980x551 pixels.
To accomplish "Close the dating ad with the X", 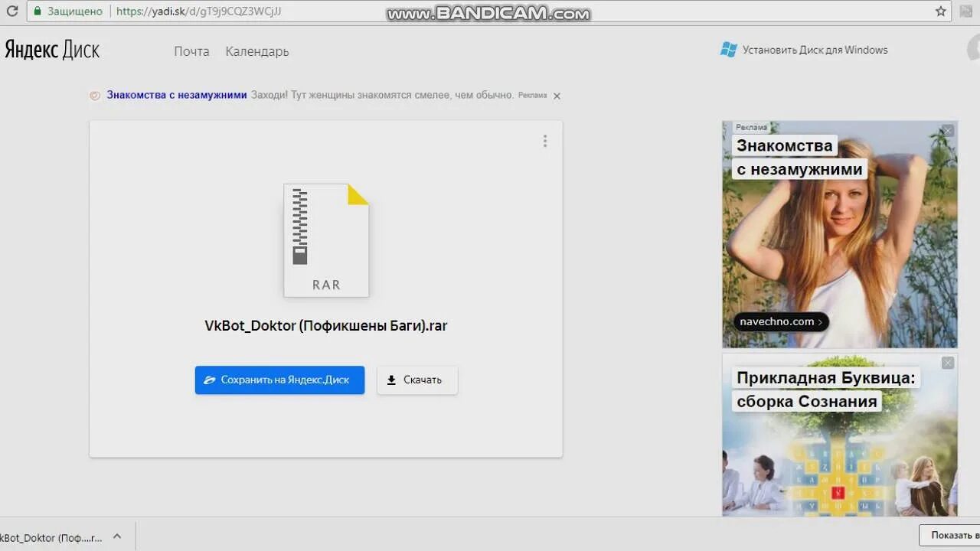I will tap(948, 131).
